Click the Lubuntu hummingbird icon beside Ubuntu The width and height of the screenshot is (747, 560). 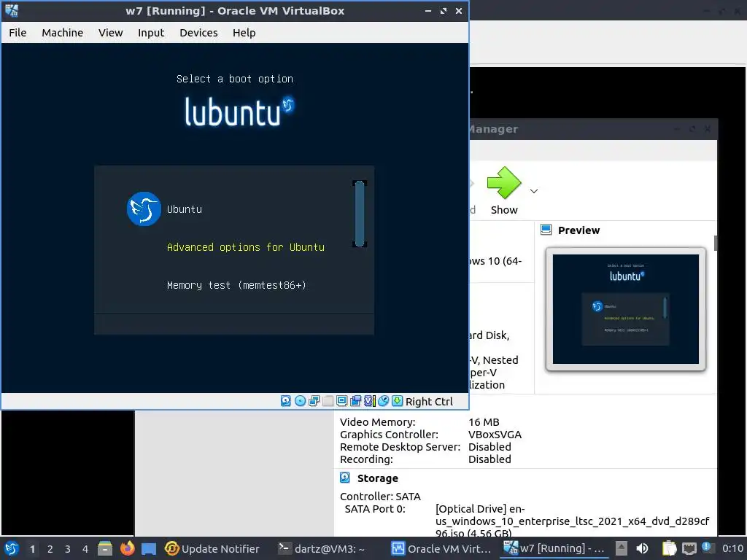pyautogui.click(x=144, y=209)
